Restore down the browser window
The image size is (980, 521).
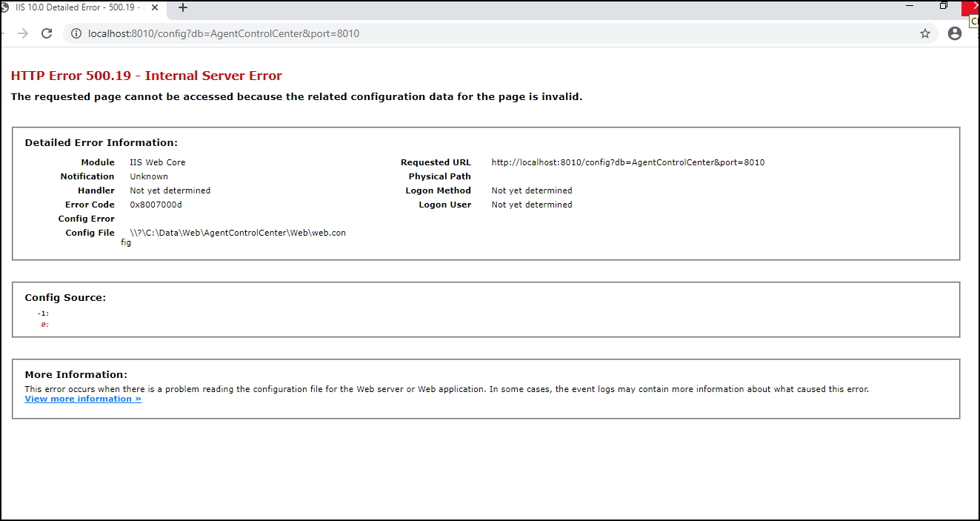pyautogui.click(x=944, y=5)
